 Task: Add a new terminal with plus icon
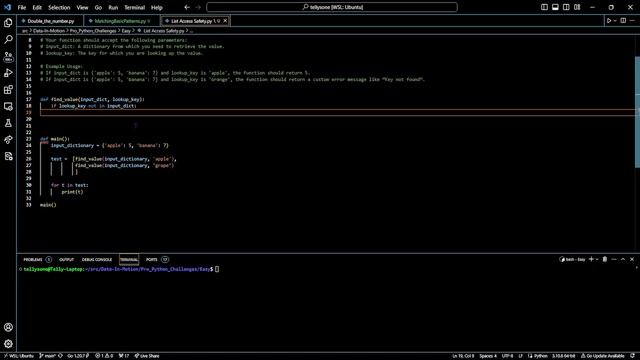(x=591, y=260)
